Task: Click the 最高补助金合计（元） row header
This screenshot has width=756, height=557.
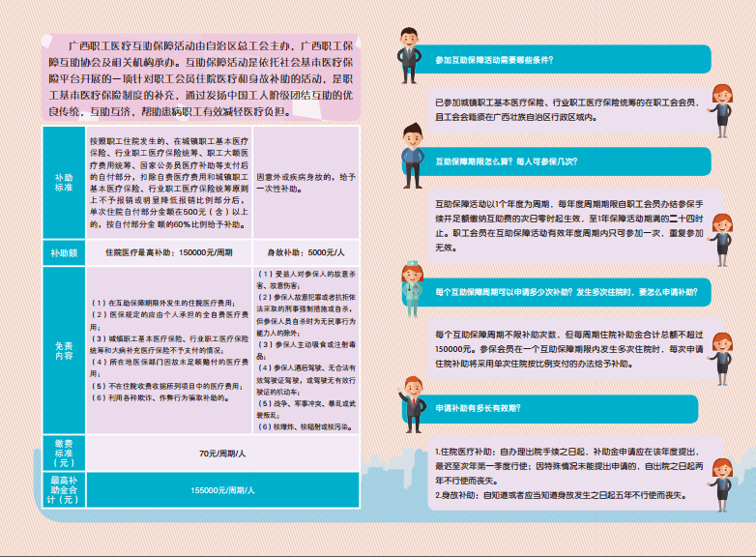Action: pos(64,490)
